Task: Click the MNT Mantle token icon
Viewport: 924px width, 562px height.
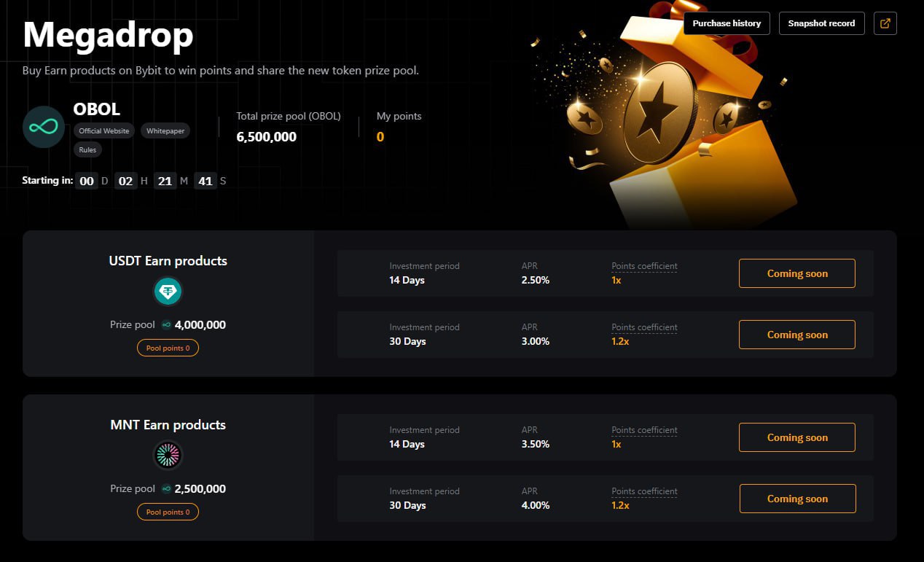Action: tap(168, 456)
